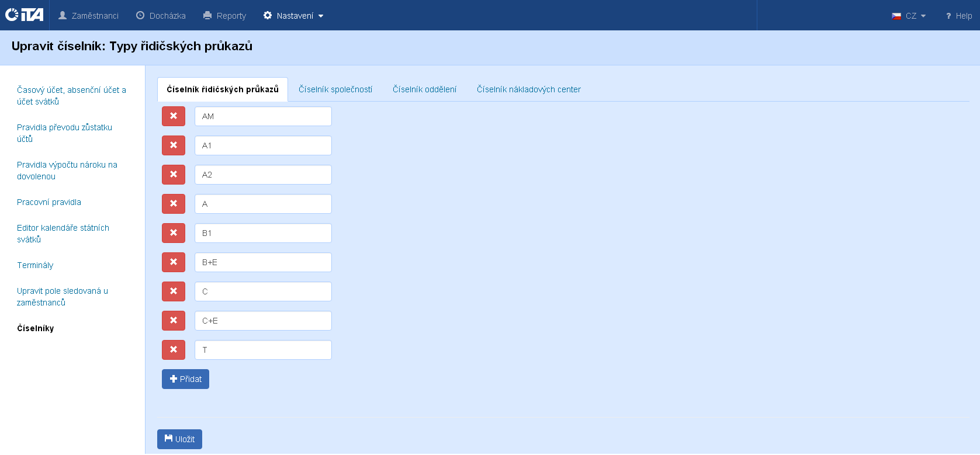Image resolution: width=980 pixels, height=455 pixels.
Task: Open Help in the top bar
Action: [x=959, y=16]
